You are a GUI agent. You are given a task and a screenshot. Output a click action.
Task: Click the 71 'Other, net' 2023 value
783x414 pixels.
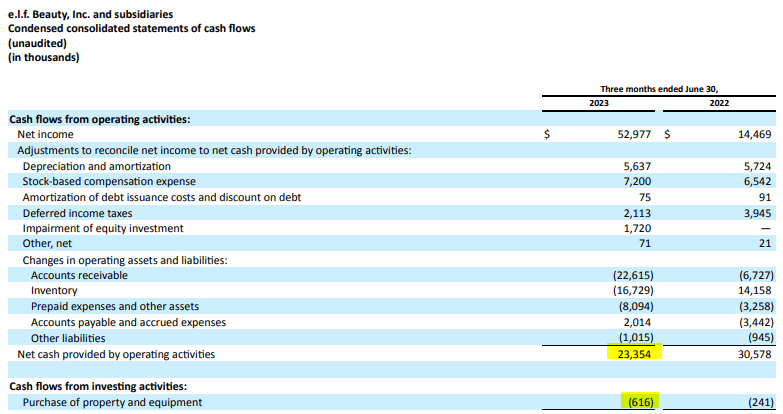tap(645, 243)
